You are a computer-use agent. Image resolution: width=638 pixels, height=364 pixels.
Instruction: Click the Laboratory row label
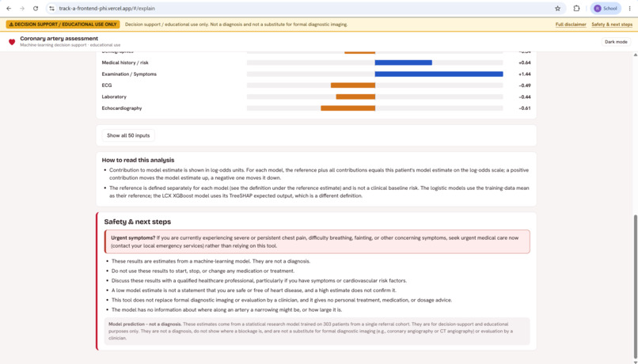[114, 97]
